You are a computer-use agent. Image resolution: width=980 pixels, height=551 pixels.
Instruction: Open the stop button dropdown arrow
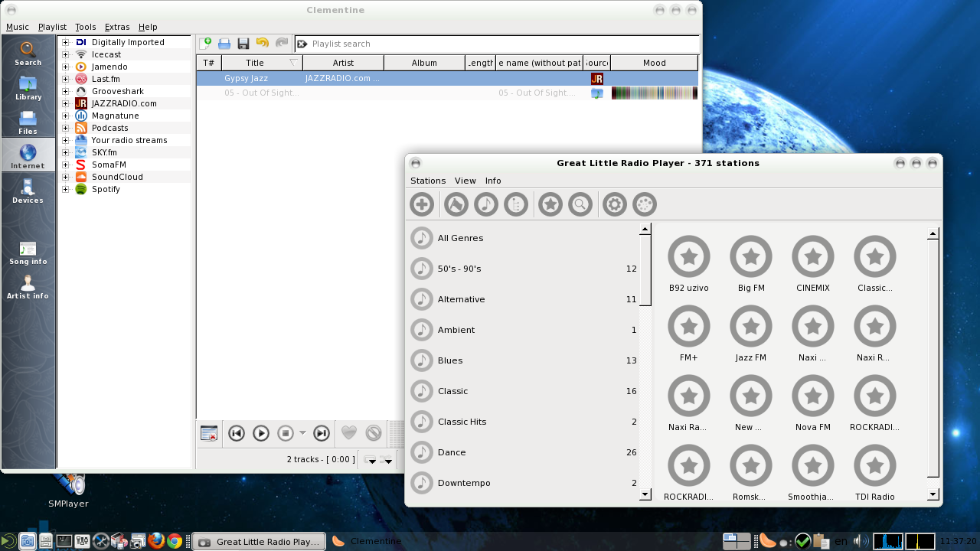(302, 433)
